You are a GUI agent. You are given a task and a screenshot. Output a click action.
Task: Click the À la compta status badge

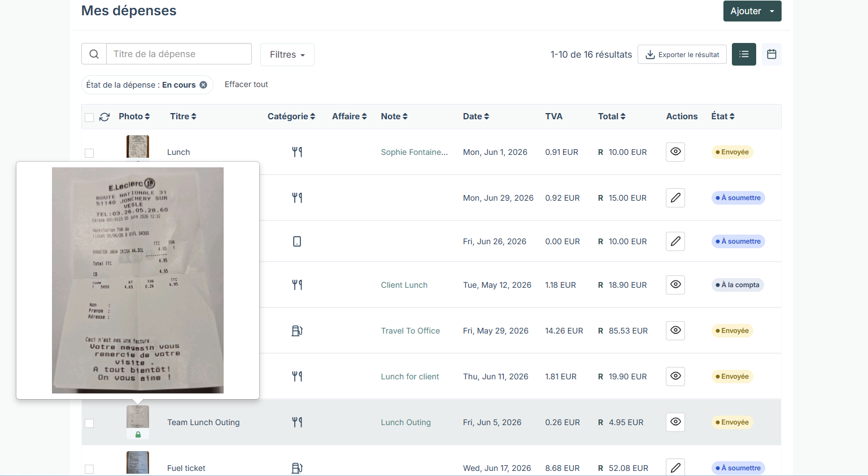[x=738, y=285]
